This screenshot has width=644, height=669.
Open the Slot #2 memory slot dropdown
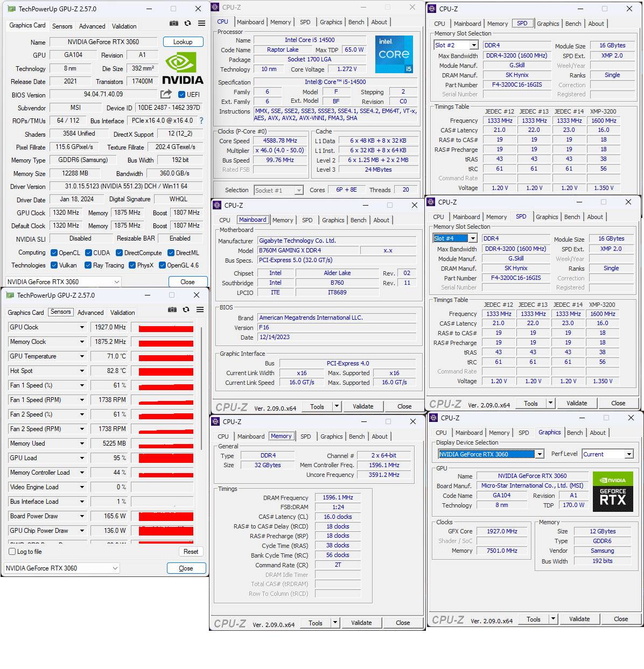[474, 45]
